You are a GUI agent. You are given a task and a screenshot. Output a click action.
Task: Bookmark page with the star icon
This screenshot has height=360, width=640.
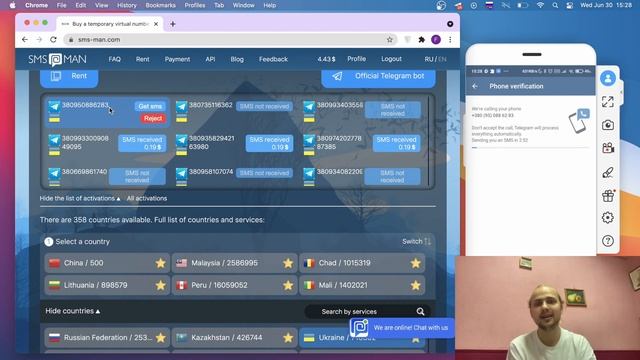[x=390, y=40]
